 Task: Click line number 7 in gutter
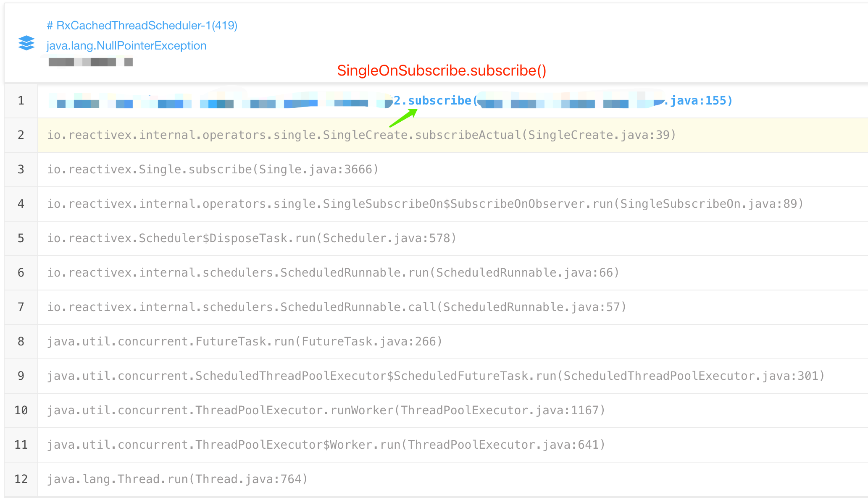tap(21, 307)
